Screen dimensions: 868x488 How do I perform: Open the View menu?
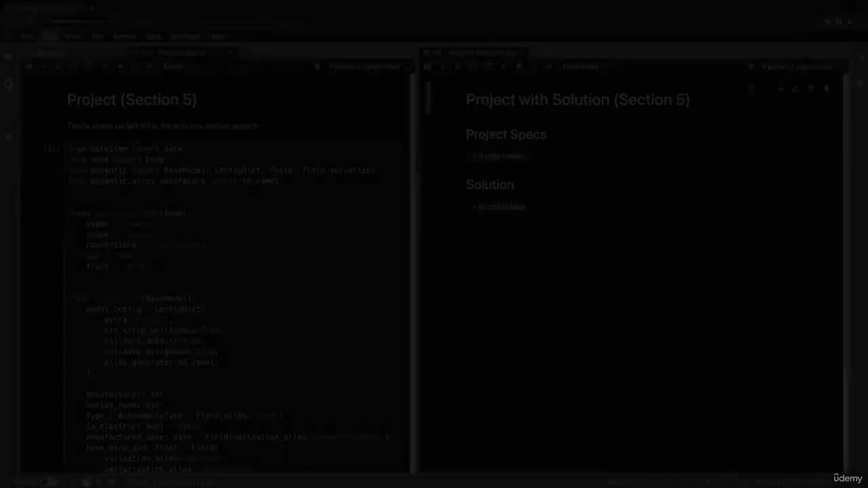[x=73, y=36]
